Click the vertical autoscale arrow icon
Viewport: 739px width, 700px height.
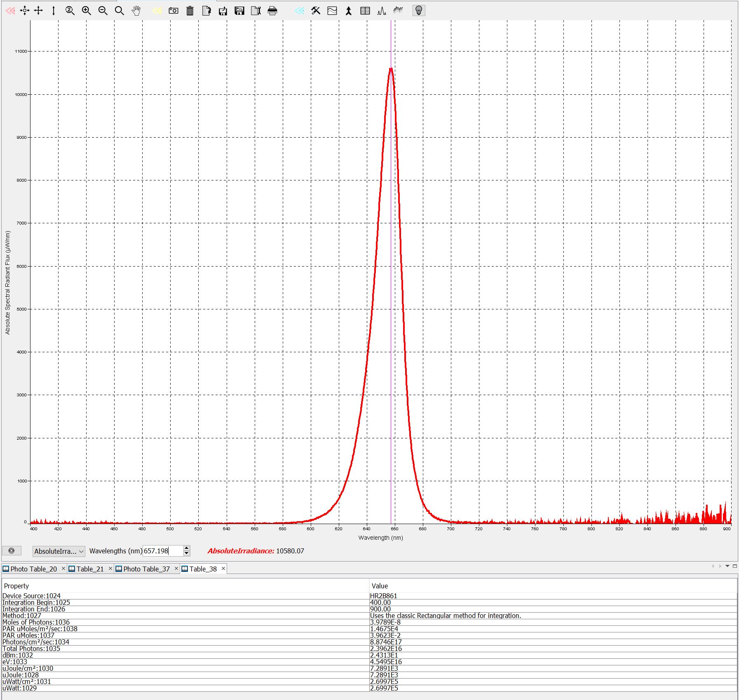point(54,11)
